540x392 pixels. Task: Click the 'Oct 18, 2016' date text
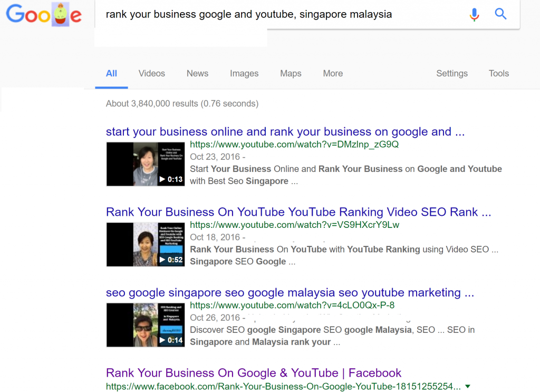point(215,237)
